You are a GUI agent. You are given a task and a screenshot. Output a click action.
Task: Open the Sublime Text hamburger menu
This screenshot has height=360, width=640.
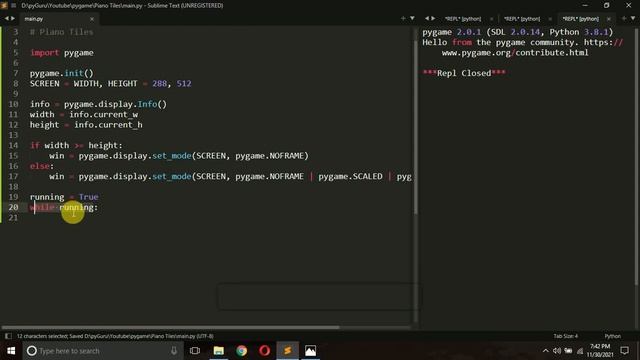13,5
